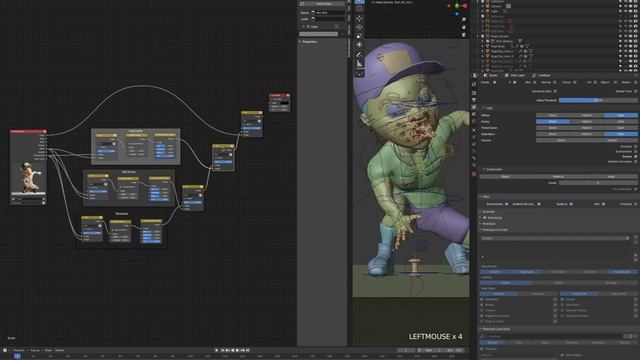This screenshot has width=640, height=360.
Task: Toggle Subsurface Color pass button
Action: 620,134
